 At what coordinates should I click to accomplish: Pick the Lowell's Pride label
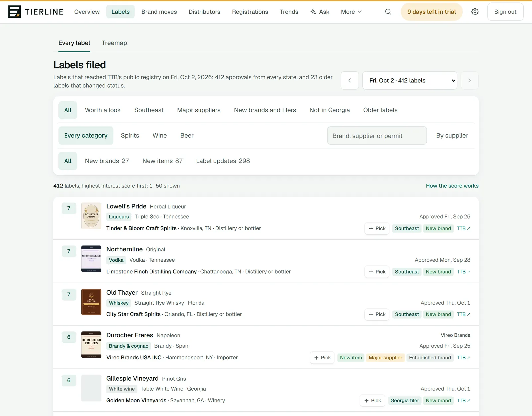(377, 228)
